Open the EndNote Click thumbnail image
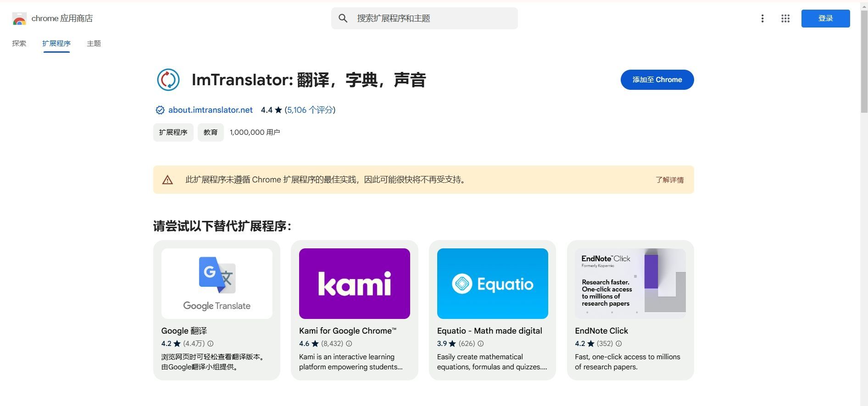Viewport: 868px width, 406px height. (630, 284)
